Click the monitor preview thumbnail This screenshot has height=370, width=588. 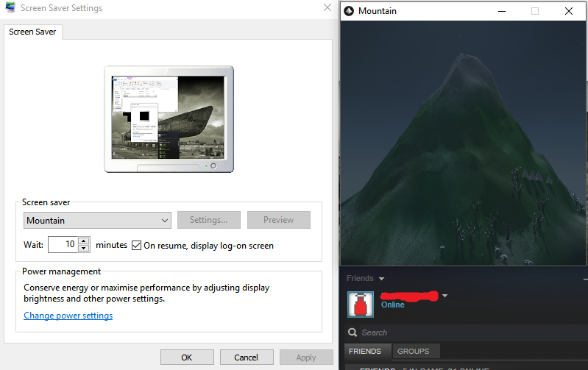(169, 119)
